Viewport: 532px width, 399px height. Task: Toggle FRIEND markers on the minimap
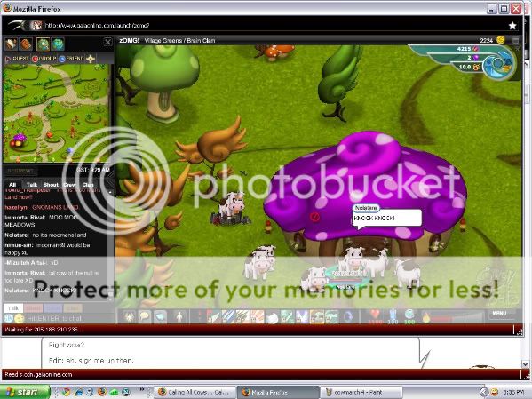pos(72,59)
